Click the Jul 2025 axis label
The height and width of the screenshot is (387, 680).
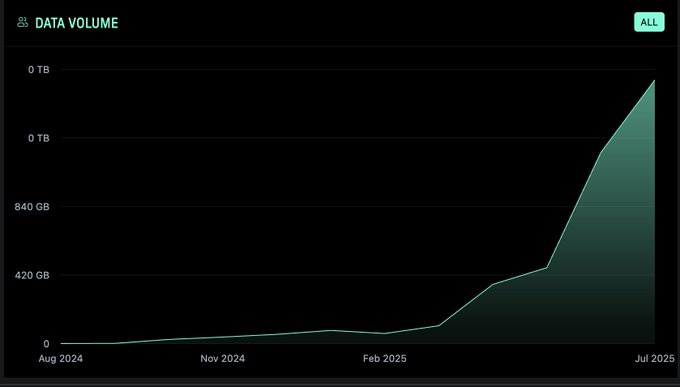pos(655,359)
